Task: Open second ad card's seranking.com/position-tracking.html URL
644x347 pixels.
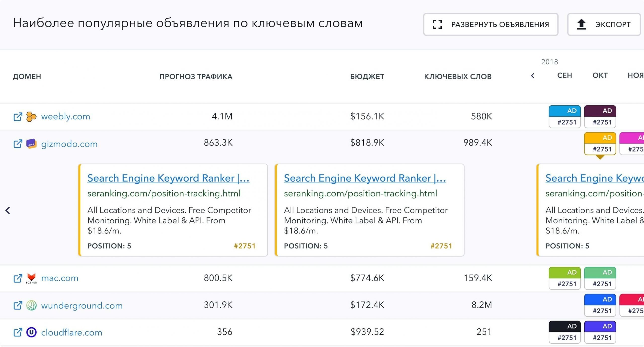Action: click(x=360, y=193)
